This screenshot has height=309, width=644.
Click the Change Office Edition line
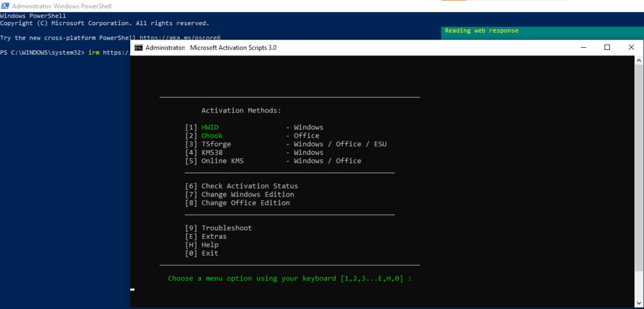[x=237, y=203]
